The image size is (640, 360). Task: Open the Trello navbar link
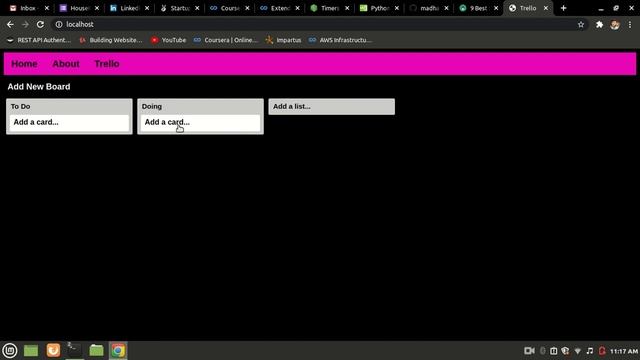point(107,64)
